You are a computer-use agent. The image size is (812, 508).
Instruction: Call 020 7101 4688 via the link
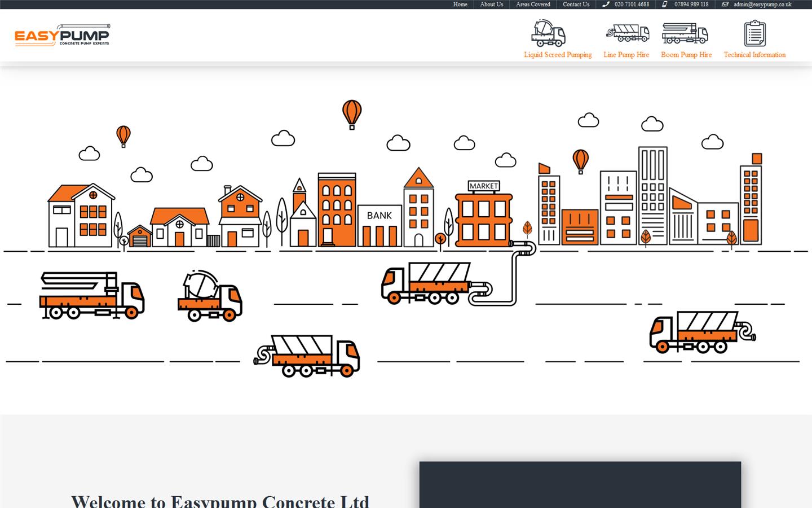point(631,5)
